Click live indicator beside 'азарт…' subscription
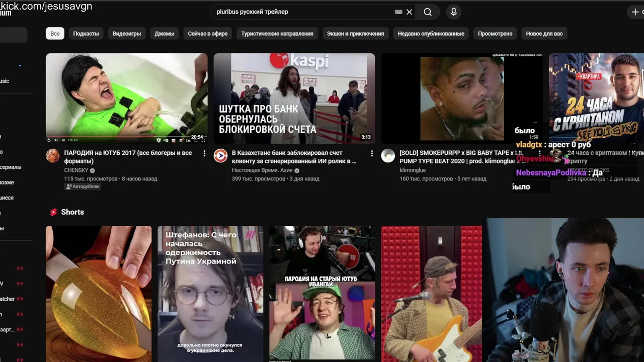 tap(20, 329)
